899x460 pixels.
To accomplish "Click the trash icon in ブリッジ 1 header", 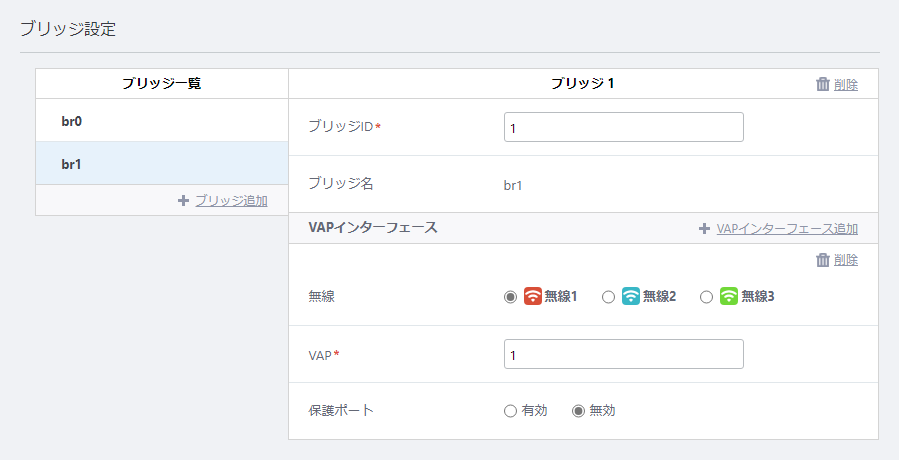I will pyautogui.click(x=823, y=84).
